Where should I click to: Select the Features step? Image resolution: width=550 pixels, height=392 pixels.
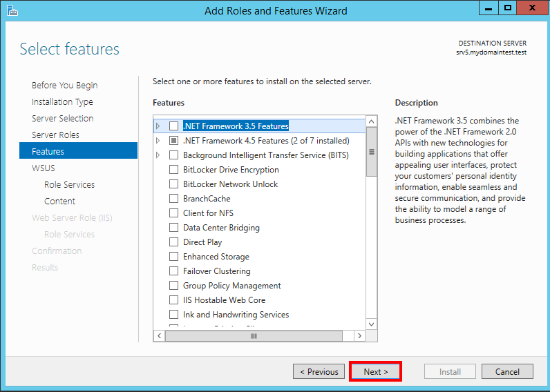(x=78, y=150)
